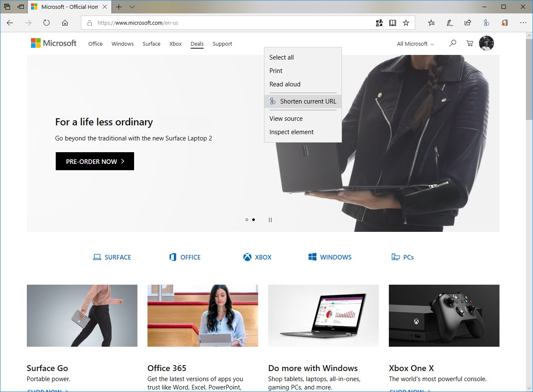Go back to the previous page

(x=10, y=23)
